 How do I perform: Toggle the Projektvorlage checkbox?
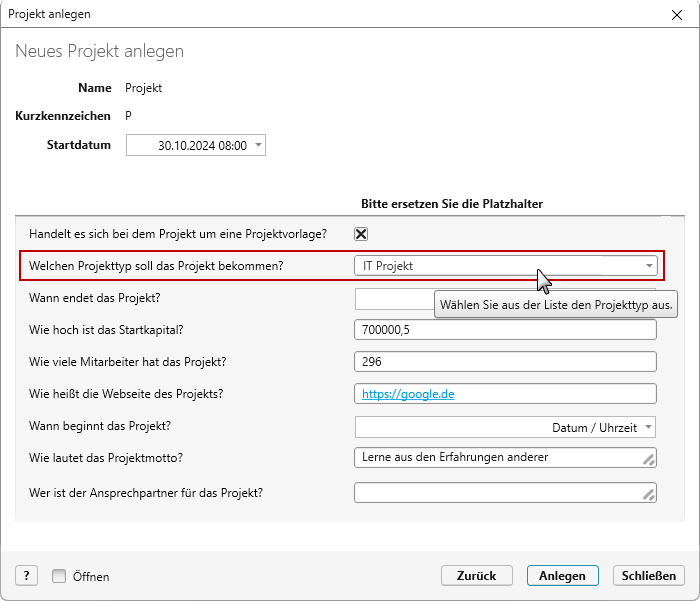[x=361, y=234]
